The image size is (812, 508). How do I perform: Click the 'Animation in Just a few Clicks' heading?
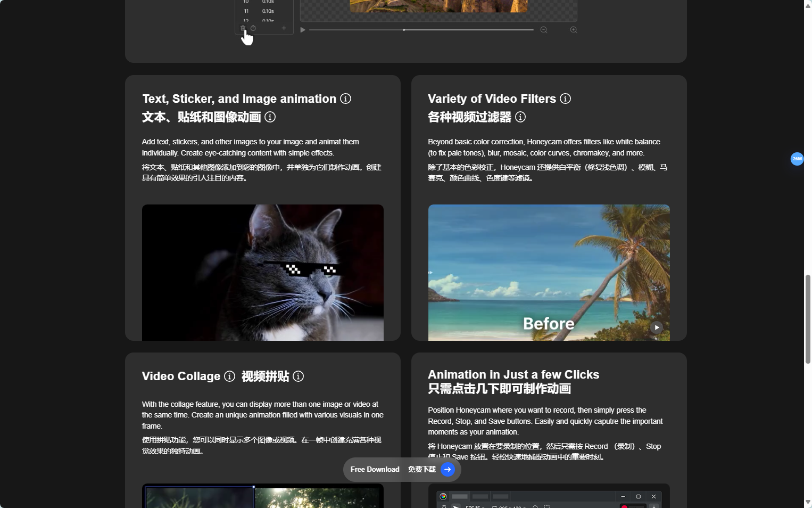514,374
